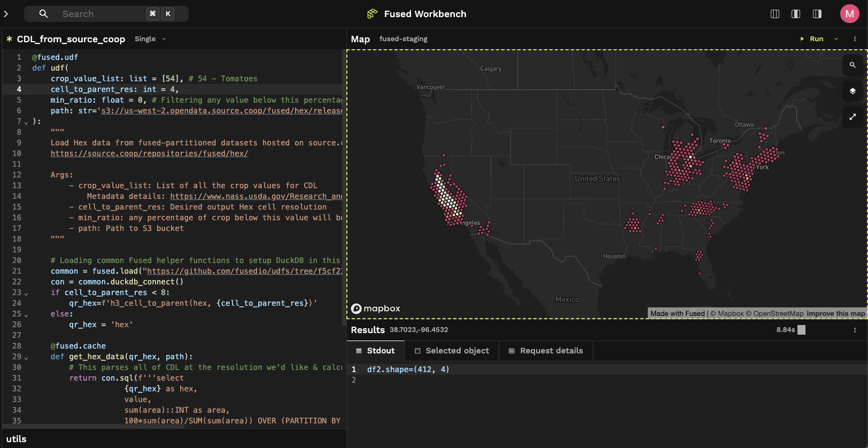Click the Fused Workbench logo icon

[373, 14]
